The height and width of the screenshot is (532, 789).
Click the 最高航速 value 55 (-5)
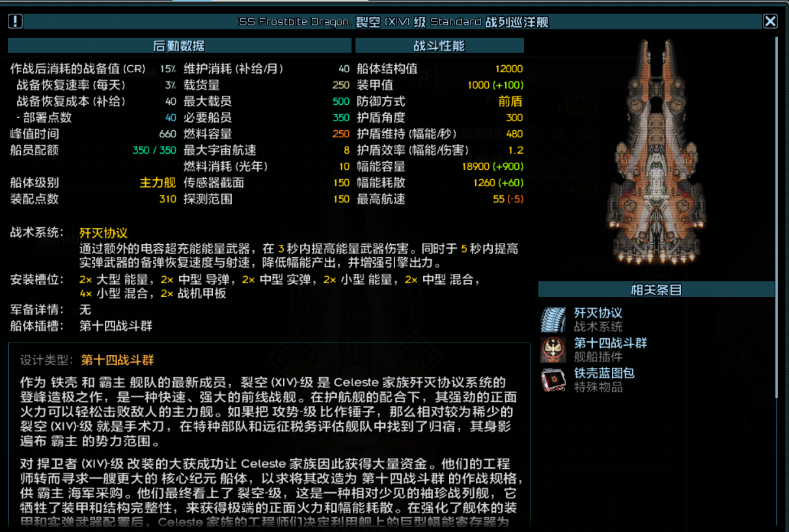coord(508,199)
